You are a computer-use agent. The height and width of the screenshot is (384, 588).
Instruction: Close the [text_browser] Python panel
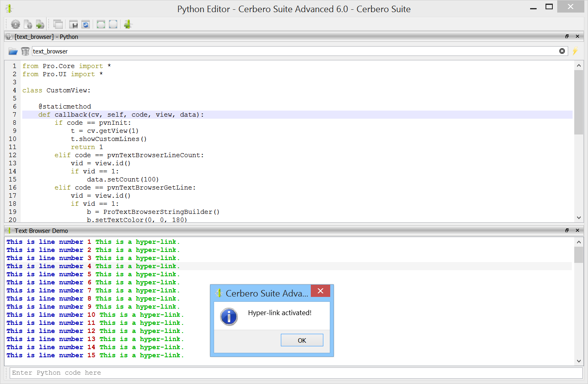[577, 36]
